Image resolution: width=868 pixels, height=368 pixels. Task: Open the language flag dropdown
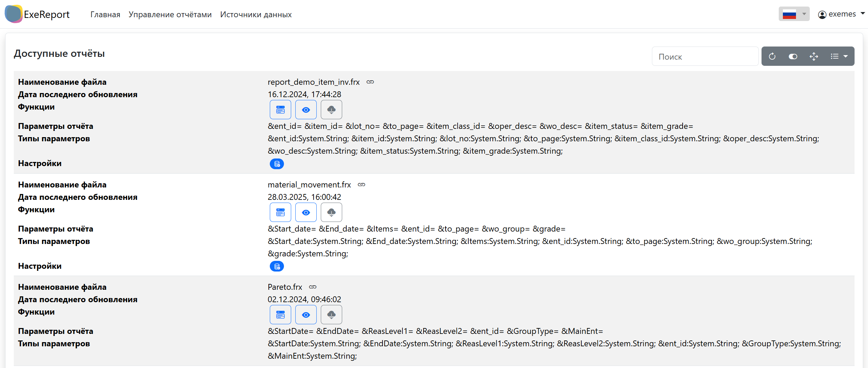pos(794,14)
